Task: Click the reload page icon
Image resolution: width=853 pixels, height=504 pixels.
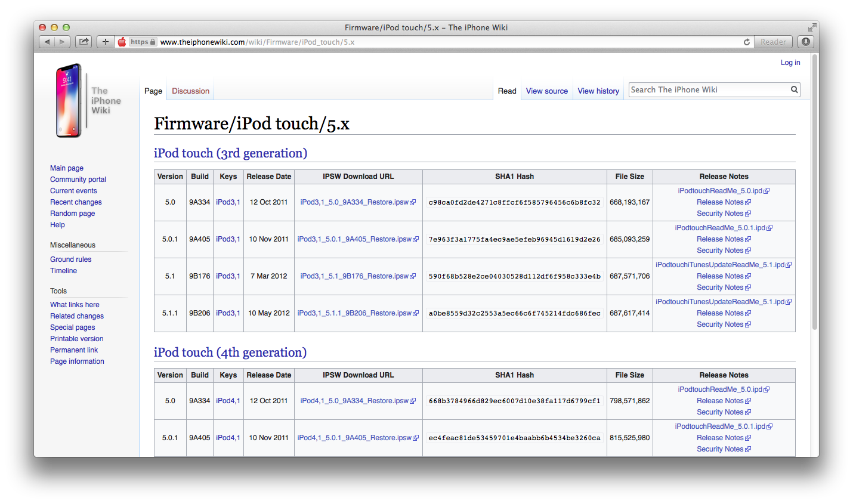Action: click(746, 42)
